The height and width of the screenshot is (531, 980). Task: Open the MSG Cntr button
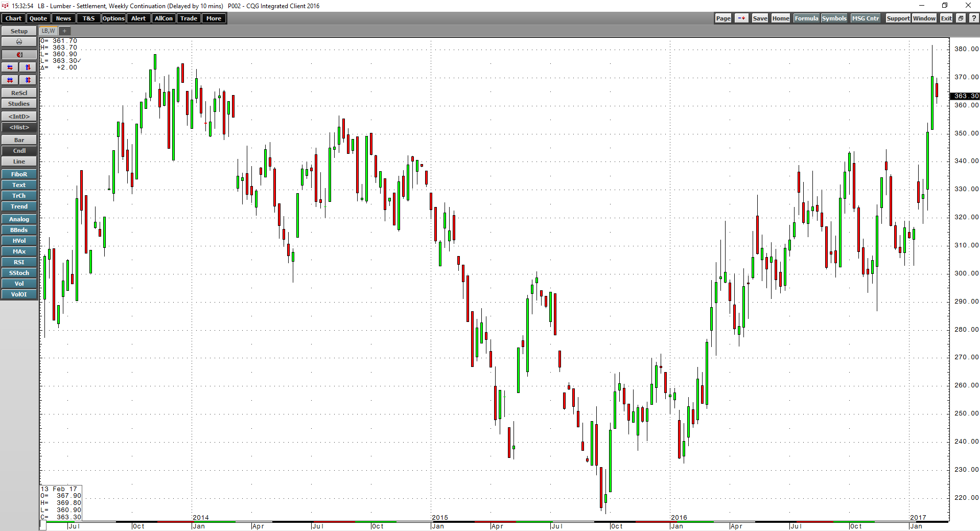[x=866, y=18]
